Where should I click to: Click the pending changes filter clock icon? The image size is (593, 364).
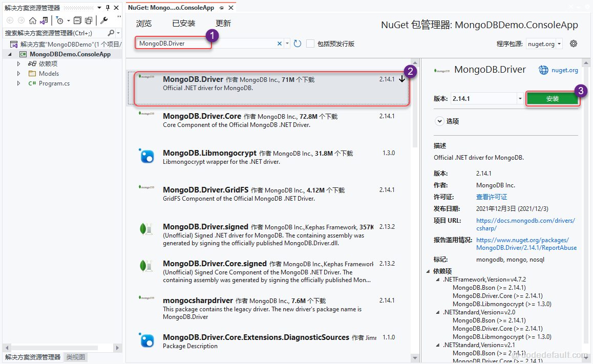[59, 20]
